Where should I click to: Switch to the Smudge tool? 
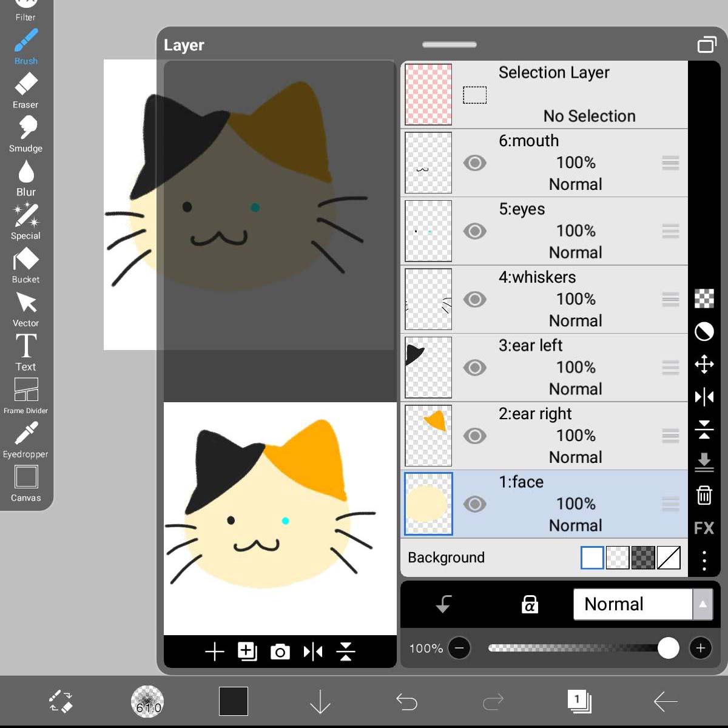[25, 130]
